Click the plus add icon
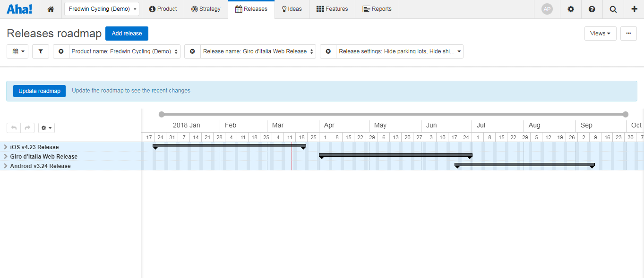The width and height of the screenshot is (644, 278). pyautogui.click(x=634, y=9)
